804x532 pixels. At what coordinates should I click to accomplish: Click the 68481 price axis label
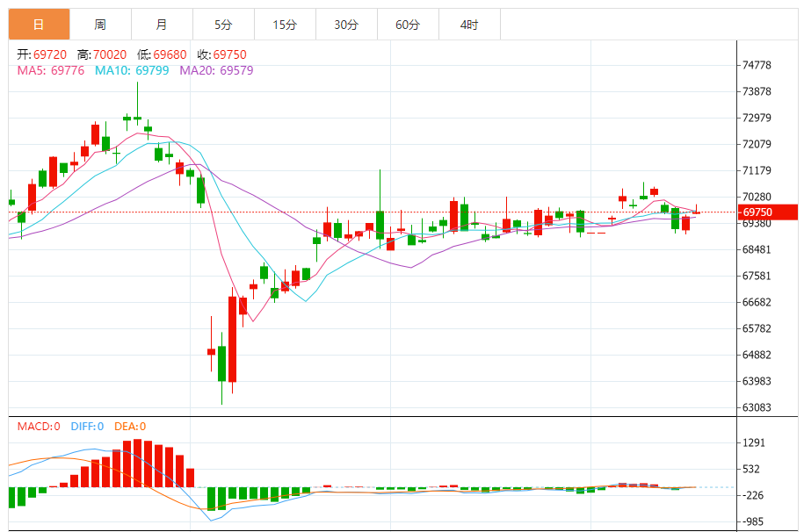click(x=757, y=249)
